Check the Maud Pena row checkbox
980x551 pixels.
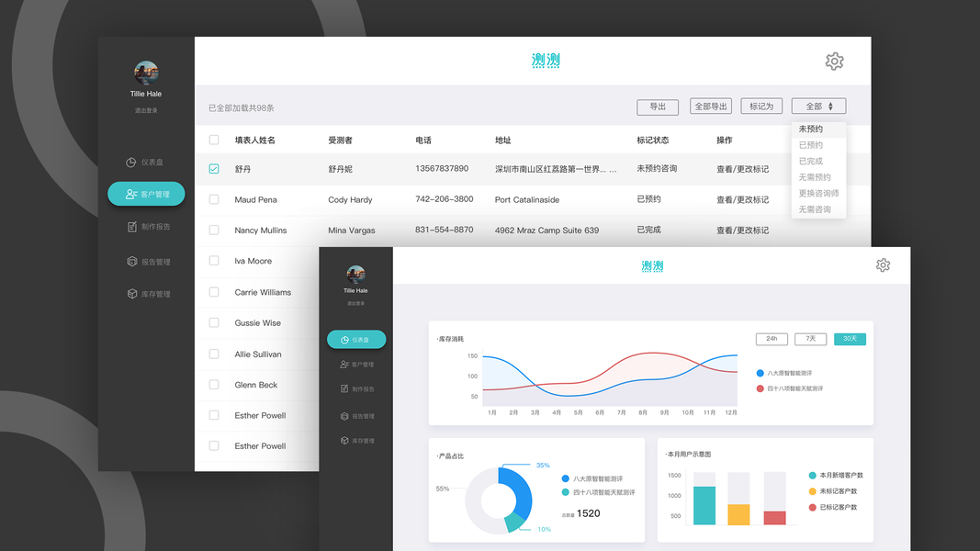[x=214, y=199]
